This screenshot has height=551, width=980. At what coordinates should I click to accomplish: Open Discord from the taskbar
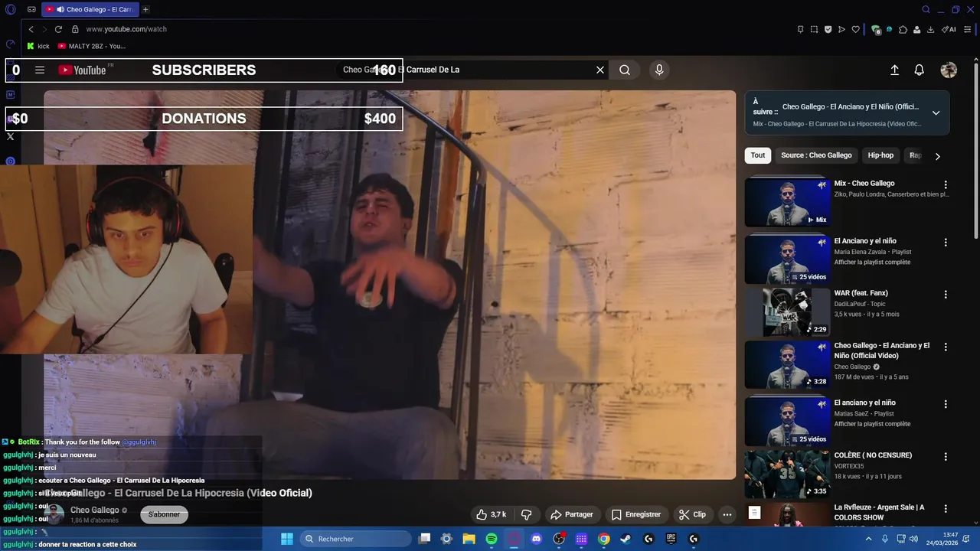coord(536,539)
